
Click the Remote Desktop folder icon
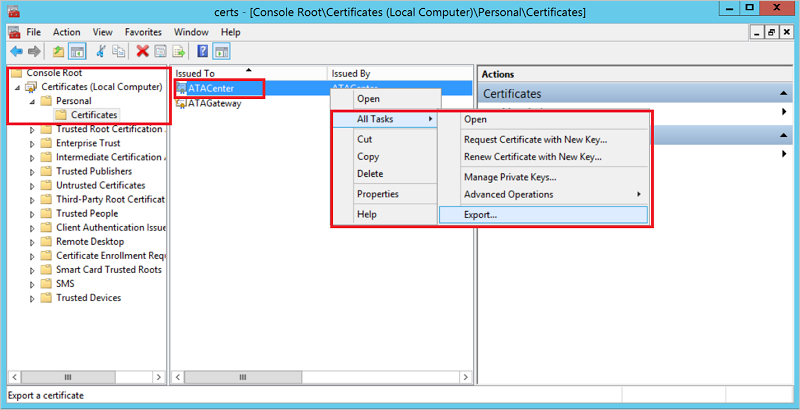tap(46, 242)
